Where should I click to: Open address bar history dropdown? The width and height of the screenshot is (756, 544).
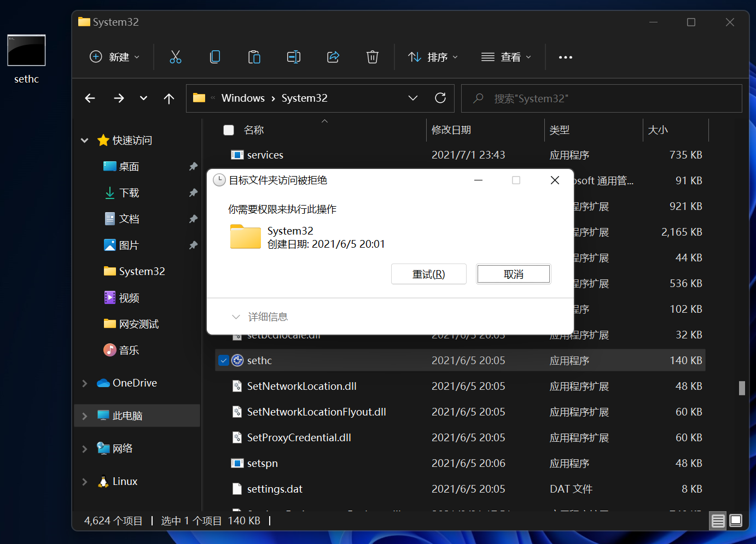(413, 98)
